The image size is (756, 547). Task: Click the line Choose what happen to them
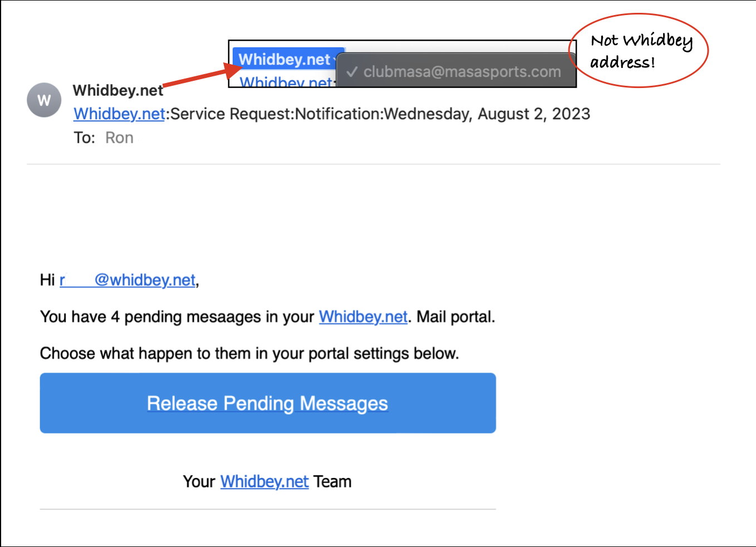click(249, 353)
